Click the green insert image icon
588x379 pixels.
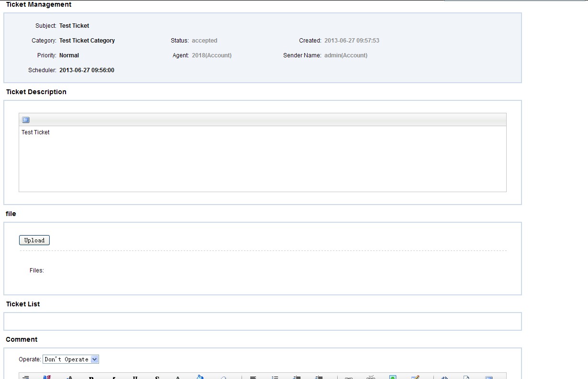tap(393, 378)
